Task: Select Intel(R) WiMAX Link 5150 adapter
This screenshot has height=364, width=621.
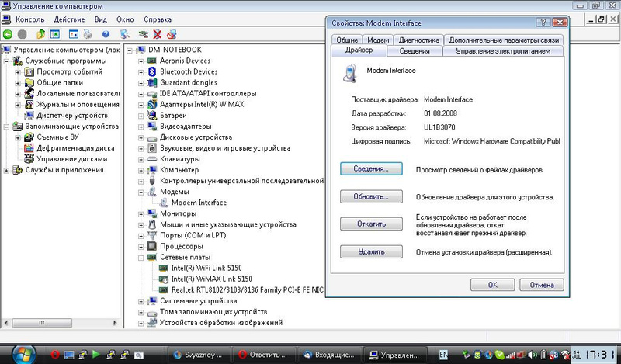Action: click(211, 279)
